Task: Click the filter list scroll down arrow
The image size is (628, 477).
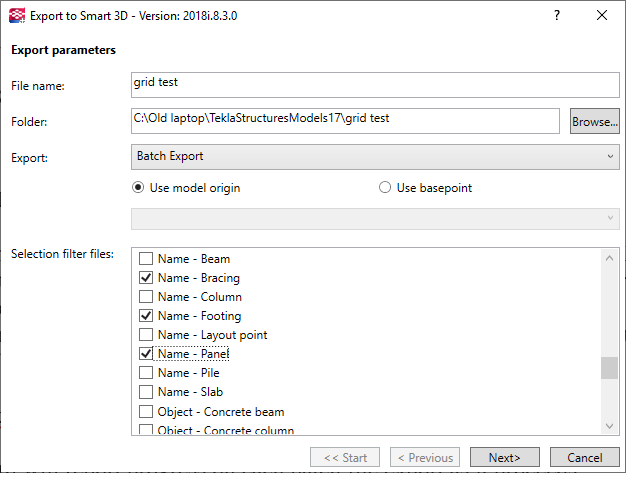Action: point(609,426)
